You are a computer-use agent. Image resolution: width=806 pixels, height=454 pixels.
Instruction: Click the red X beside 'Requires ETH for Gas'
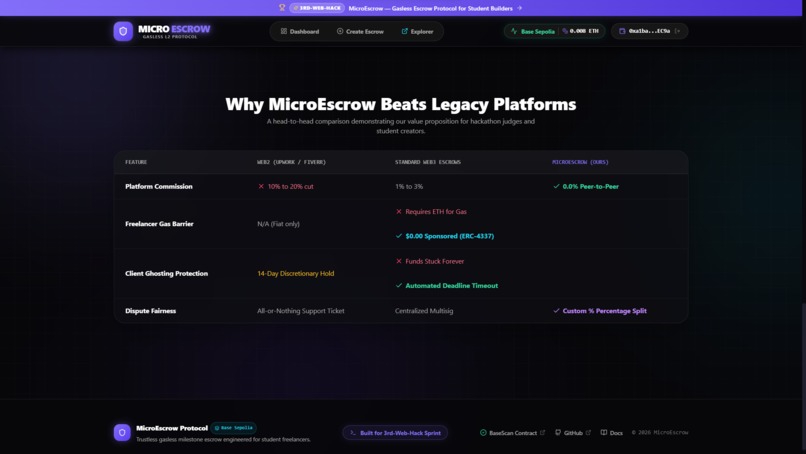pyautogui.click(x=399, y=211)
